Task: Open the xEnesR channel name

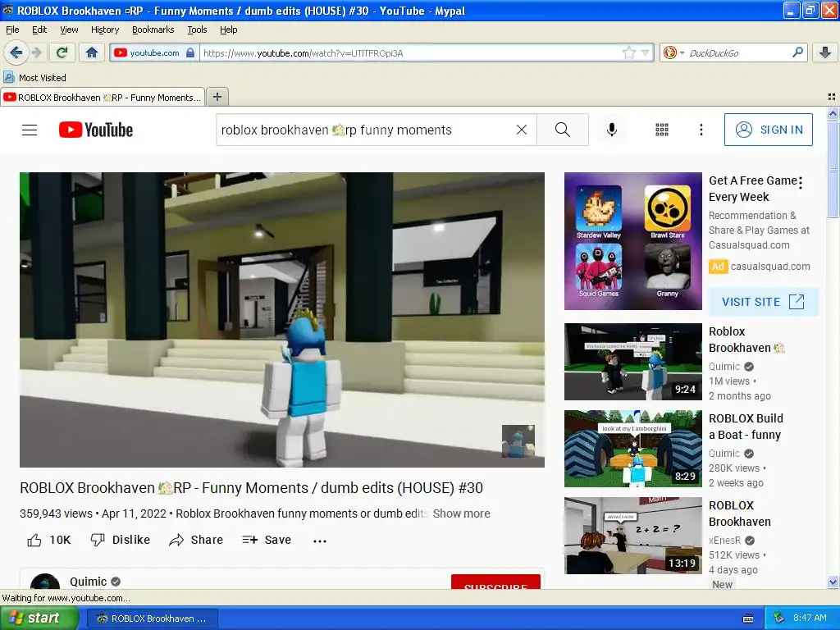Action: (724, 540)
